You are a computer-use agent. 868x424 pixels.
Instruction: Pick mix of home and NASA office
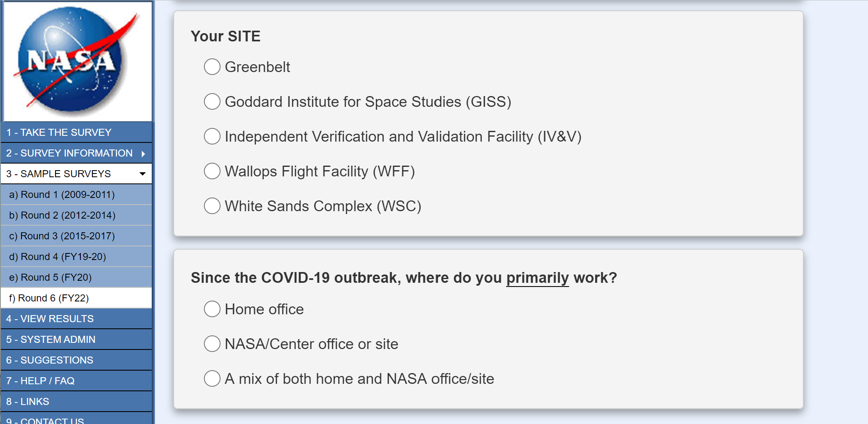click(212, 378)
